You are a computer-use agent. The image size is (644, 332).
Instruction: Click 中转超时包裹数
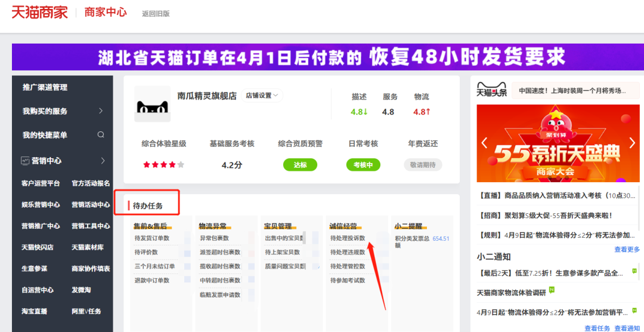tap(220, 280)
